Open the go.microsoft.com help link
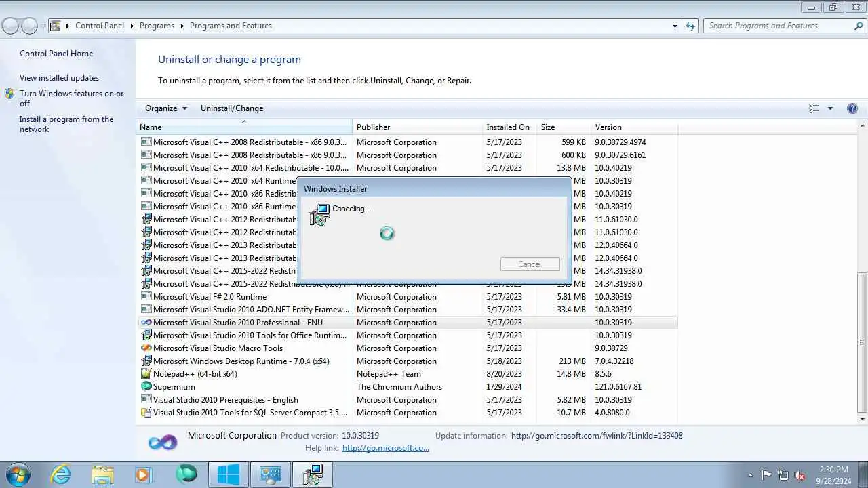This screenshot has width=868, height=488. pyautogui.click(x=386, y=448)
